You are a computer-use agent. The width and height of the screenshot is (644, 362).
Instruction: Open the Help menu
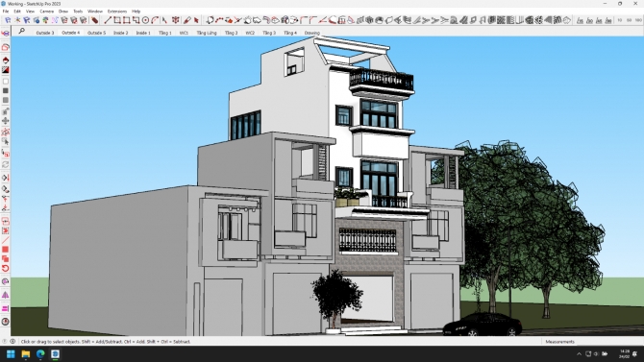136,12
